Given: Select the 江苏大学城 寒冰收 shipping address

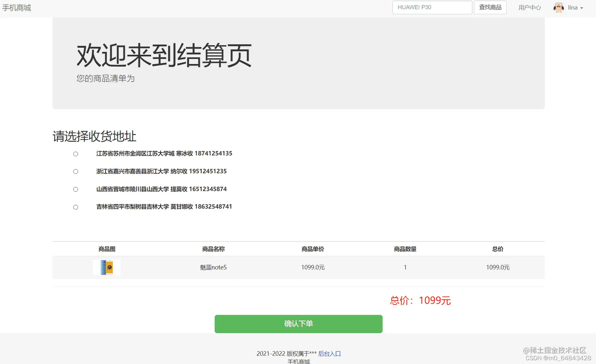Looking at the screenshot, I should (x=75, y=154).
